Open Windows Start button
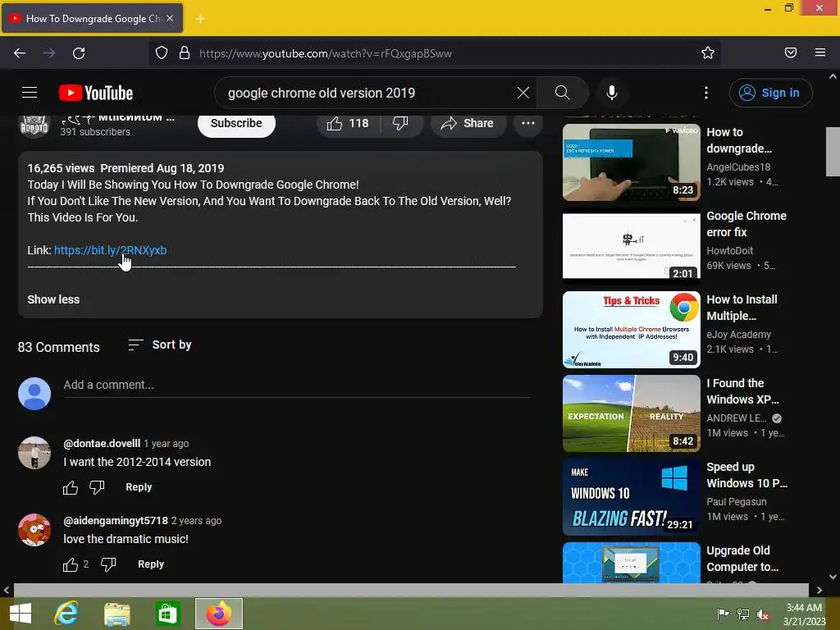This screenshot has width=840, height=630. [x=21, y=614]
